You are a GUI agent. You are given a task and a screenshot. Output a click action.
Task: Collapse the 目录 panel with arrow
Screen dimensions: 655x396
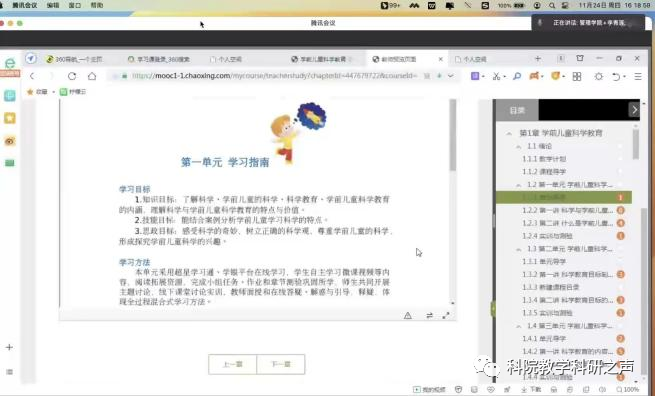(634, 110)
